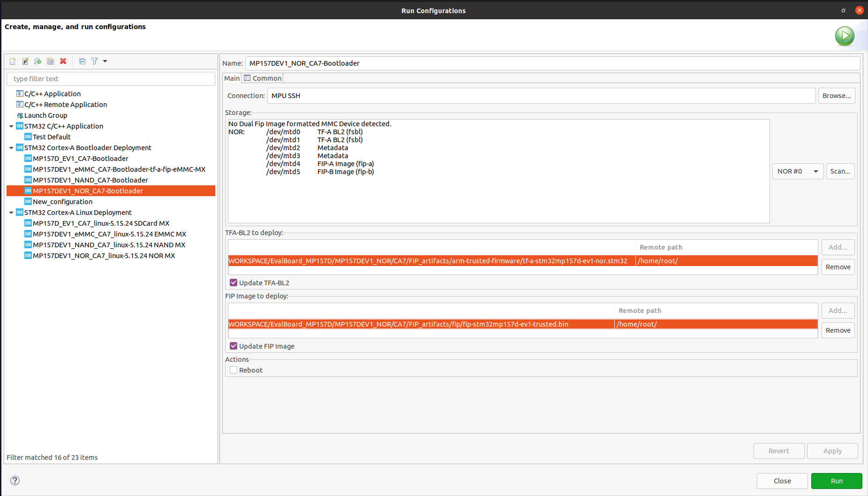Viewport: 868px width, 496px height.
Task: Toggle the Update FIP Image checkbox
Action: 234,346
